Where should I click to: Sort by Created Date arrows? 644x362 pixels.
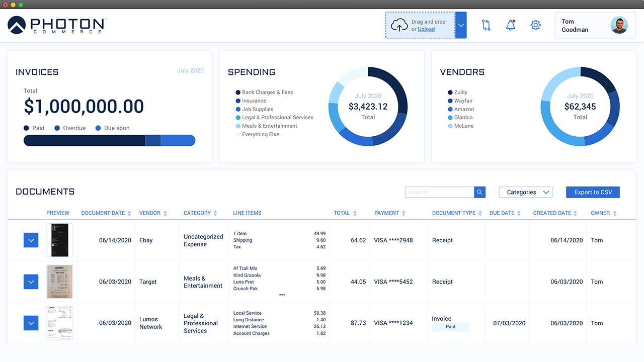click(576, 213)
